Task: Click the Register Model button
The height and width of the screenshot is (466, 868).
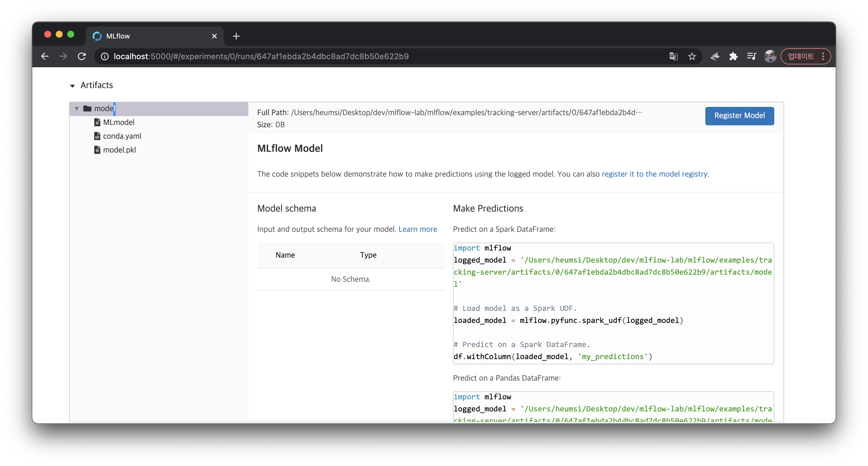Action: (739, 115)
